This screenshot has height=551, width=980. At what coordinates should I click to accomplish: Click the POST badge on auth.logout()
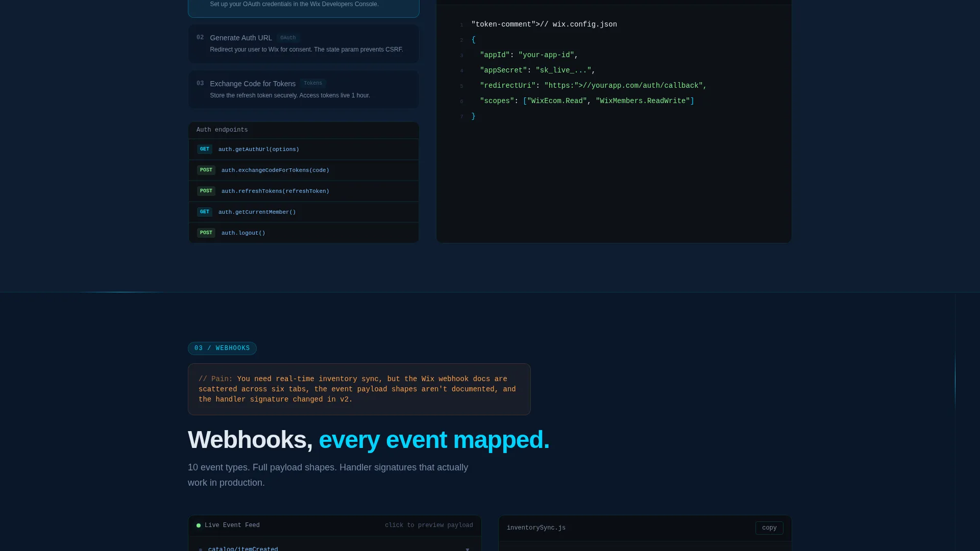[x=206, y=233]
